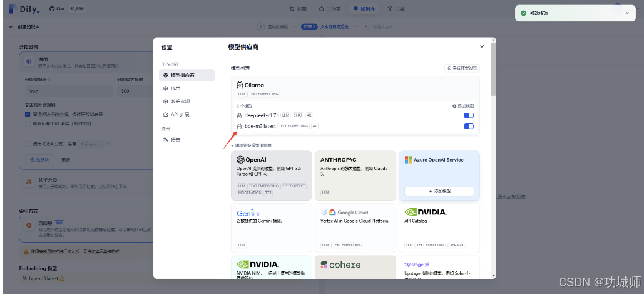The height and width of the screenshot is (294, 644).
Task: Click the Dify logo in header
Action: point(24,9)
